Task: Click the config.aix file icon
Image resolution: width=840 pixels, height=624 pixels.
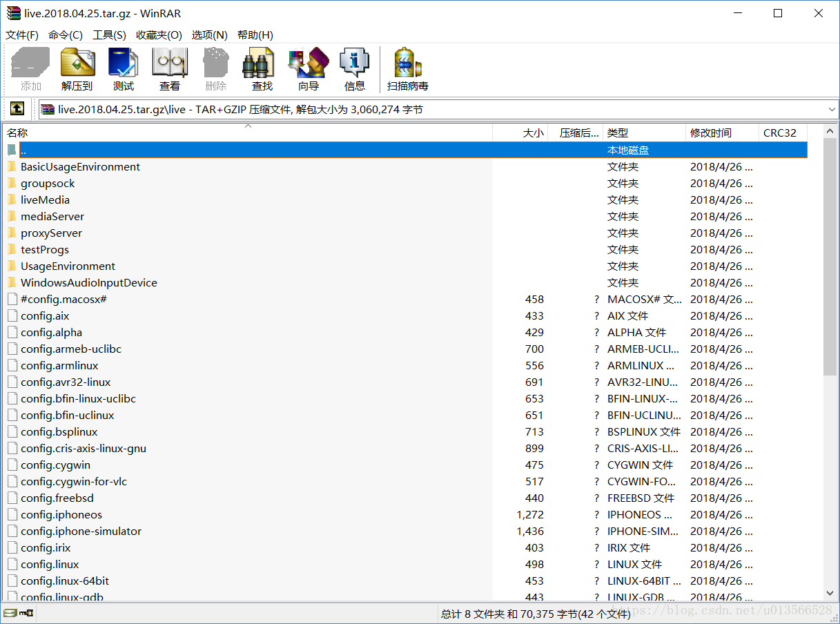Action: tap(12, 315)
